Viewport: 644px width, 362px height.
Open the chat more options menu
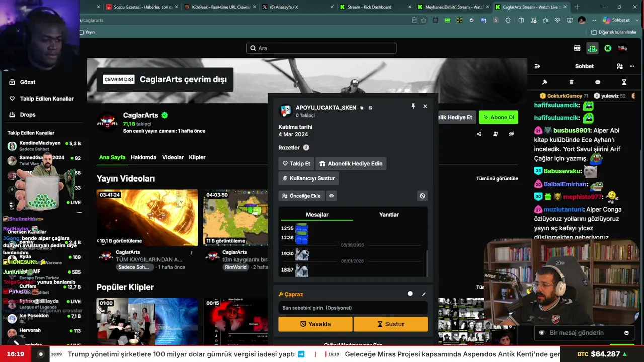[632, 66]
